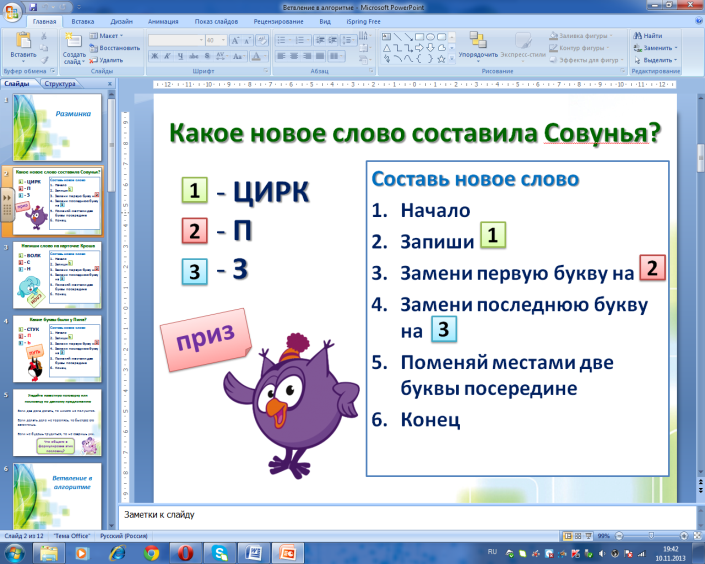Click the text direction icon

[364, 36]
